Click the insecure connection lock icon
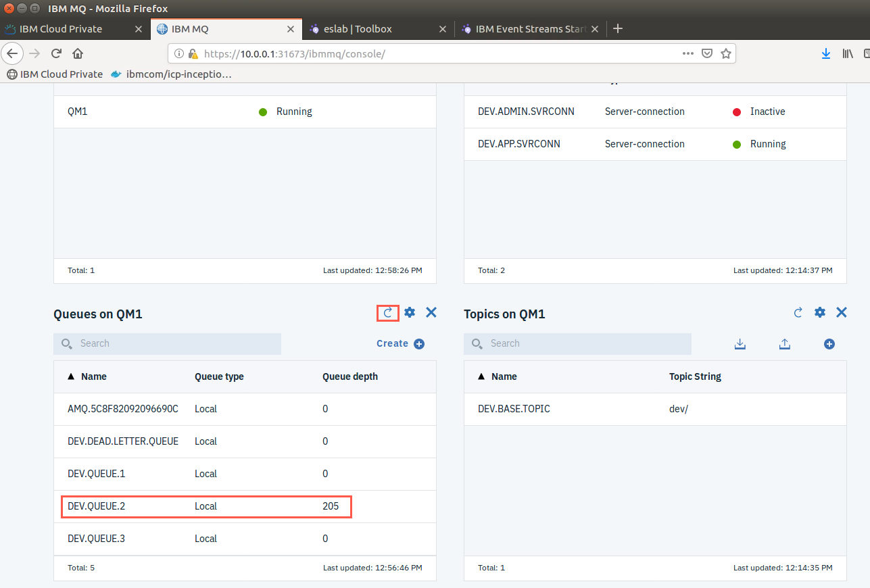The image size is (870, 588). point(193,53)
